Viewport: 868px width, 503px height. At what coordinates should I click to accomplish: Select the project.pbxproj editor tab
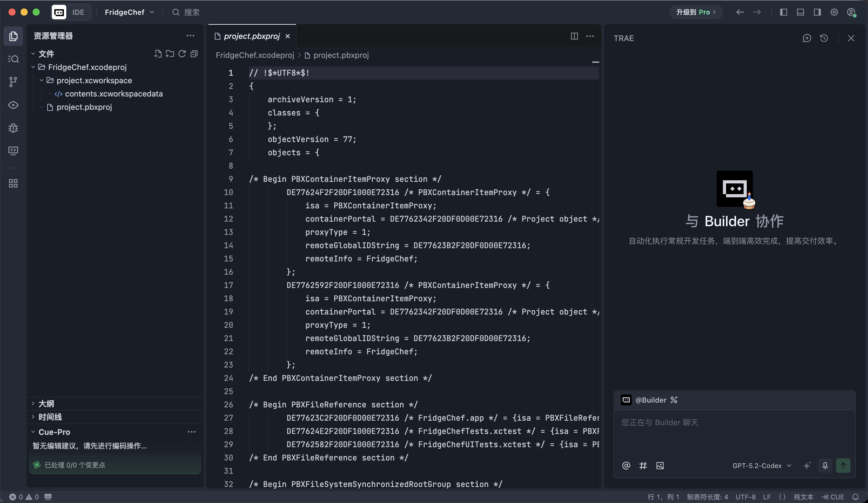coord(251,36)
